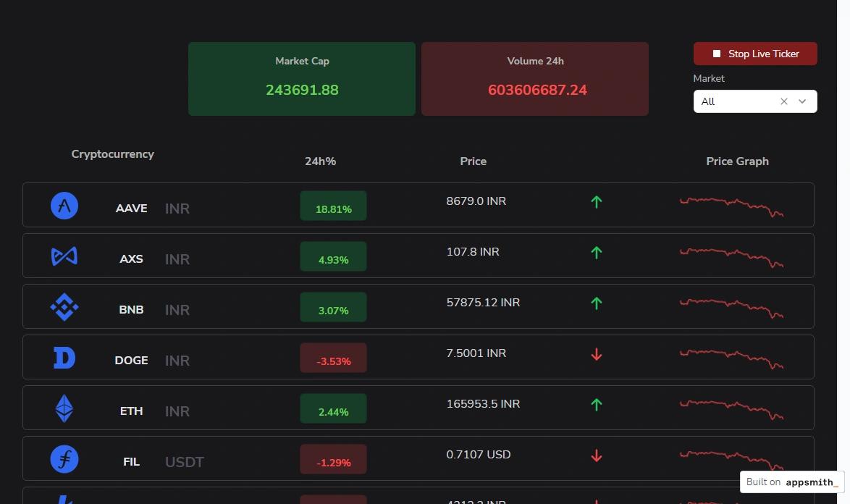Open the ETH price graph
This screenshot has height=504, width=850.
coord(731,410)
